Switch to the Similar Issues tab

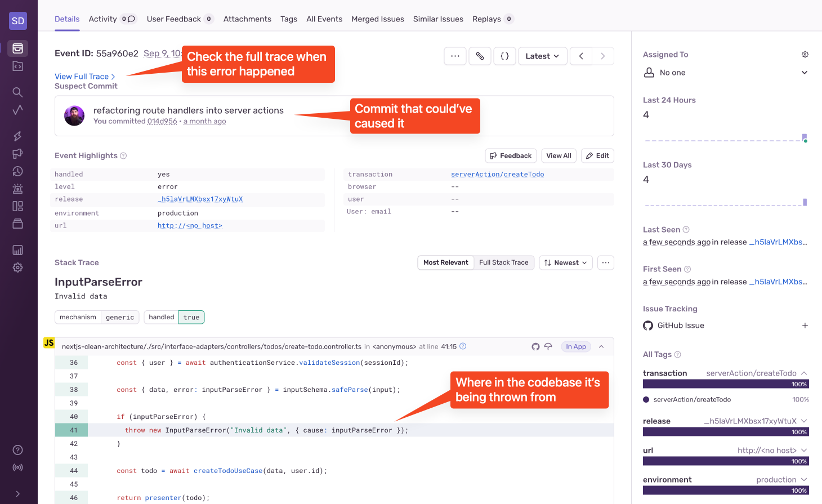(x=438, y=19)
